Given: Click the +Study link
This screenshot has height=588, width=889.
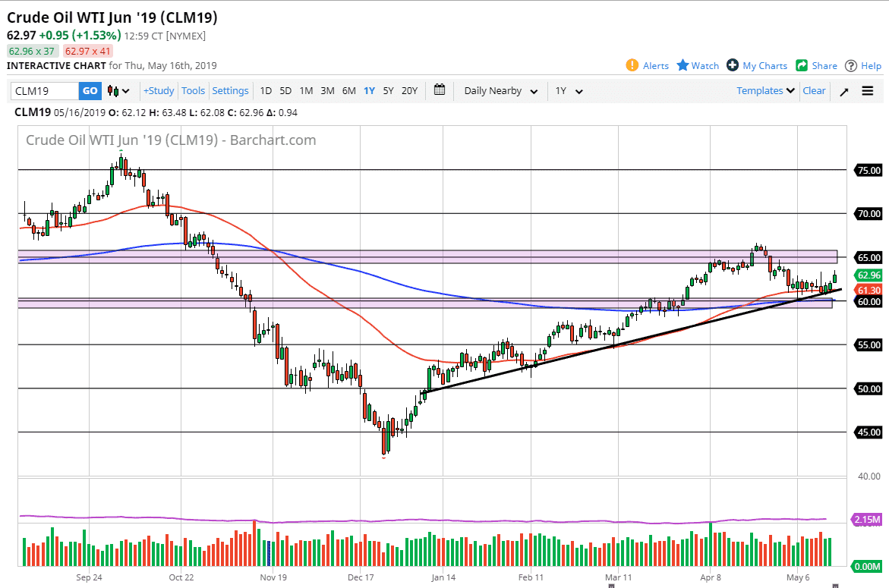Looking at the screenshot, I should pyautogui.click(x=158, y=90).
